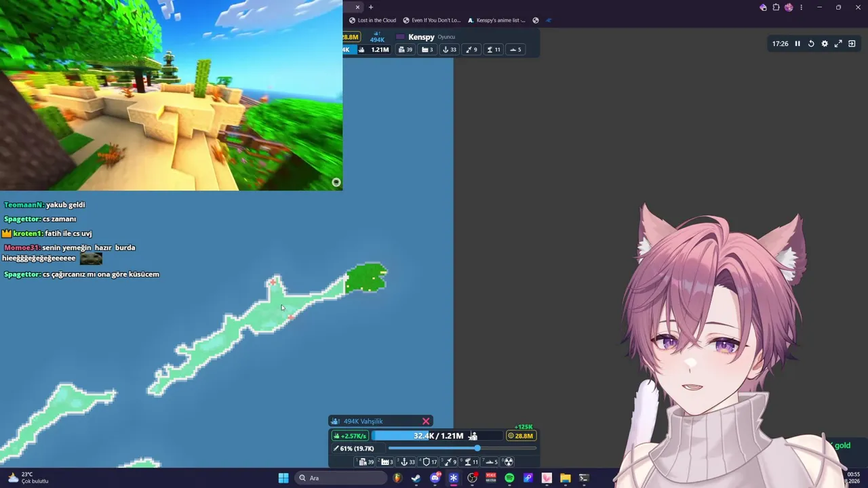Open the weather widget showing 23°C
868x488 pixels.
(x=28, y=478)
